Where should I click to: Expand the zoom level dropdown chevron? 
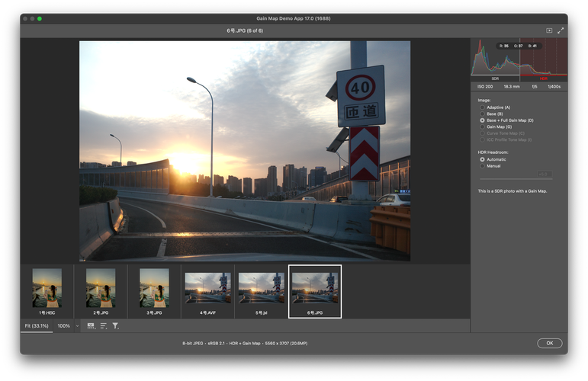(77, 326)
